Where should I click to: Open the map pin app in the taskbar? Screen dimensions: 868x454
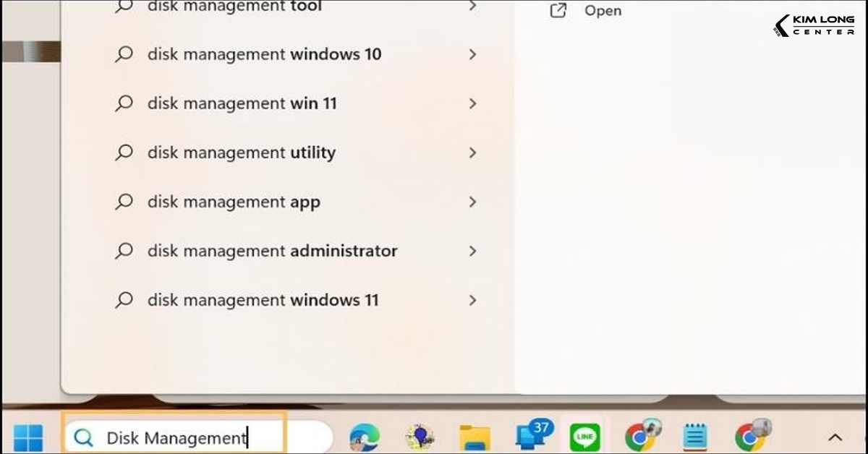(x=420, y=437)
